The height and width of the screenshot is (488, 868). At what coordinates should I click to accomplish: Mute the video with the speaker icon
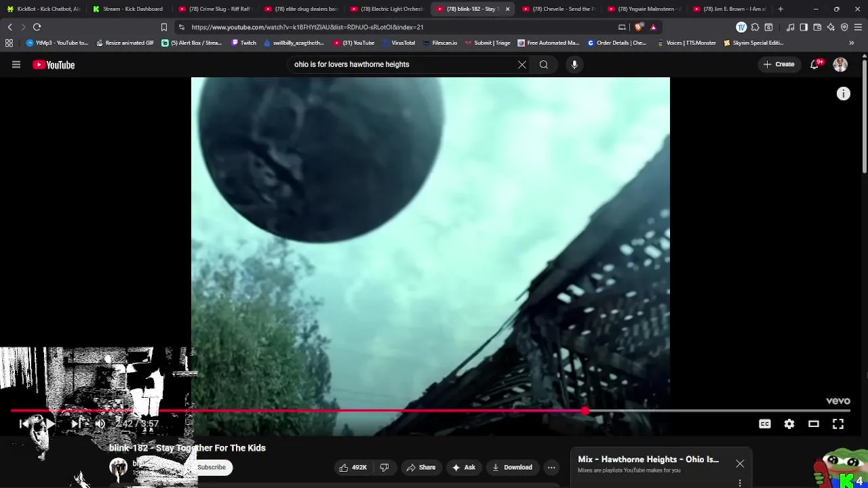tap(100, 424)
